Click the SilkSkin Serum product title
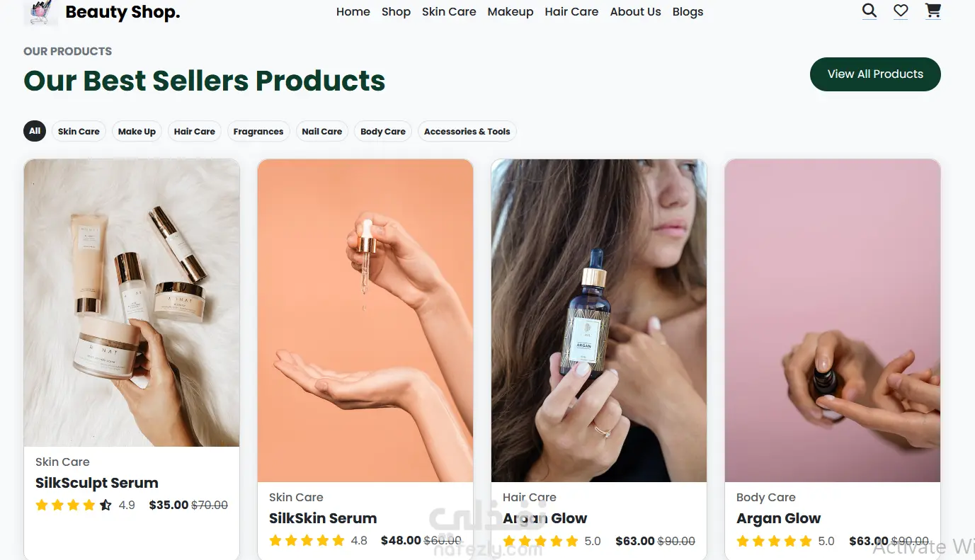 click(x=323, y=518)
